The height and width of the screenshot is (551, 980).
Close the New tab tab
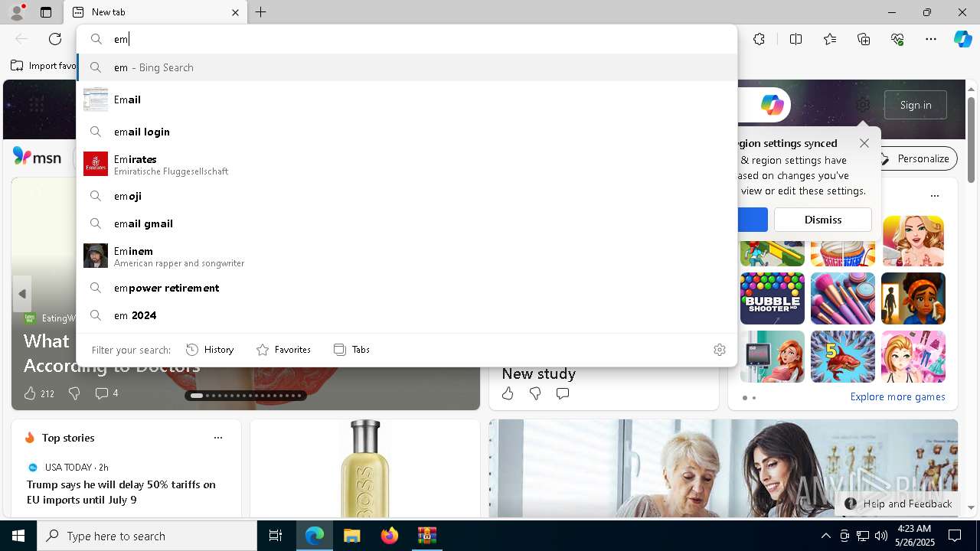coord(236,12)
